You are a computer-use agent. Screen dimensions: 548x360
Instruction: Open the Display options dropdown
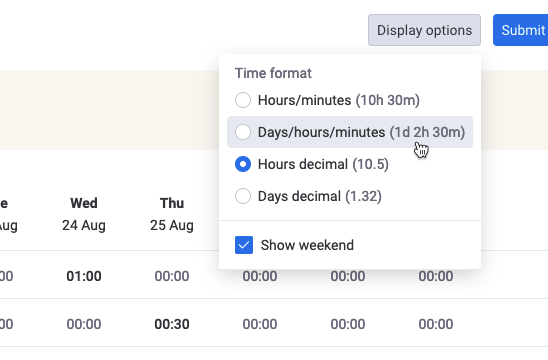[424, 30]
